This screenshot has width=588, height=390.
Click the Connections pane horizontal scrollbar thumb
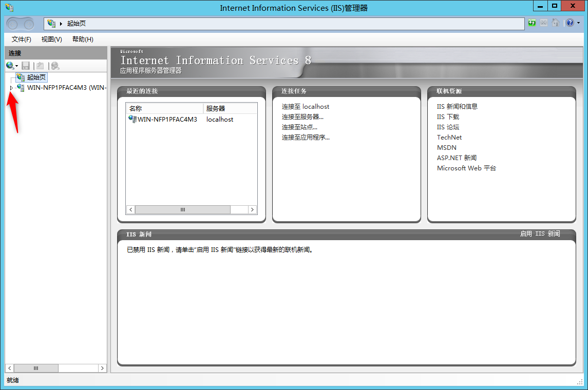click(36, 368)
